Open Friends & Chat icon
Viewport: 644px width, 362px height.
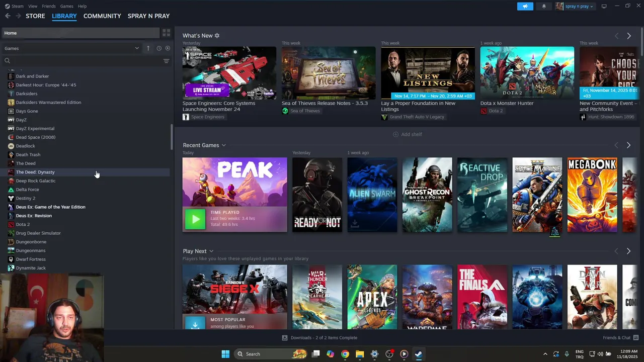tap(636, 337)
